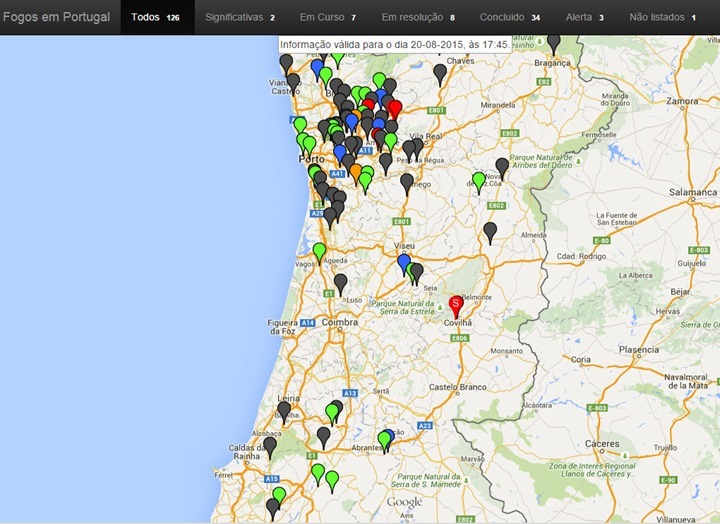This screenshot has width=720, height=524.
Task: Select the blue fire marker at Viseu
Action: click(404, 265)
